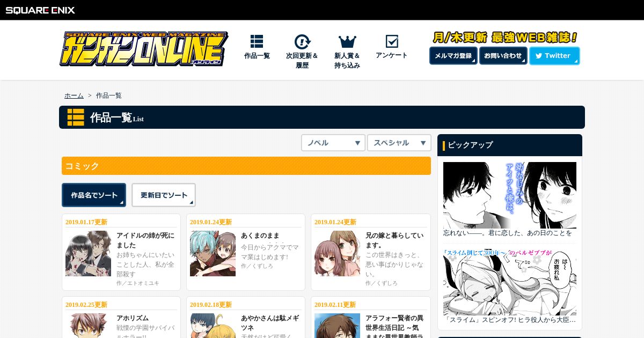Follow the ホーム breadcrumb link
This screenshot has height=338, width=644.
[74, 95]
